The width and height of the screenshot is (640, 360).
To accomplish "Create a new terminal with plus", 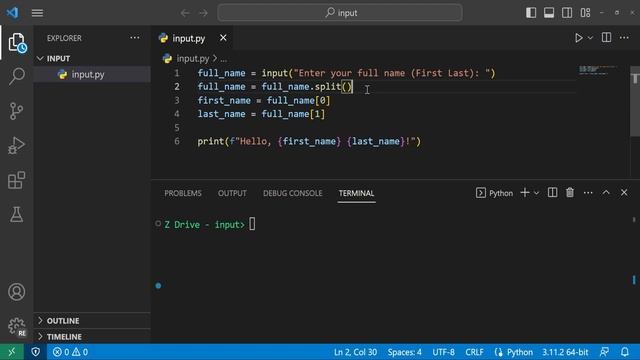I will point(525,193).
